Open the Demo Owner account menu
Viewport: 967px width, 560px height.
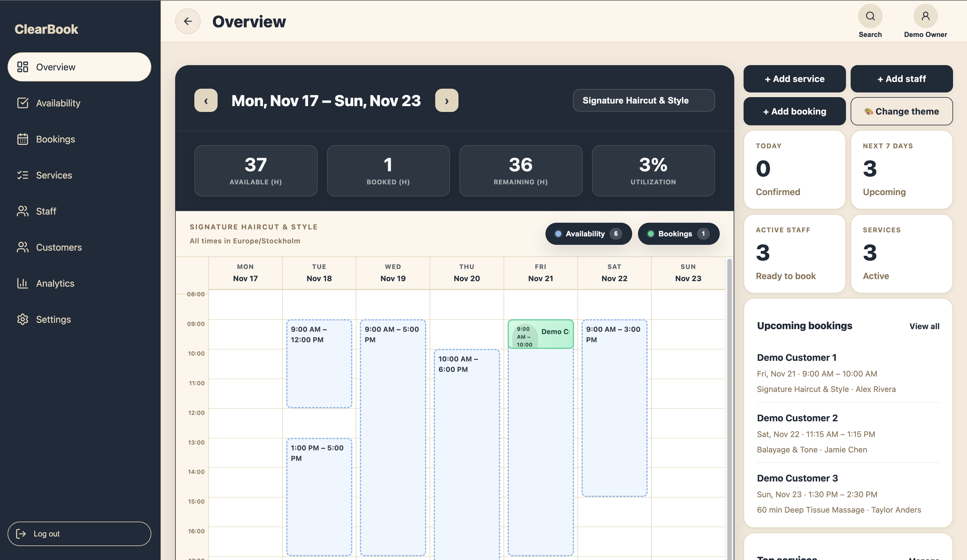[x=925, y=16]
